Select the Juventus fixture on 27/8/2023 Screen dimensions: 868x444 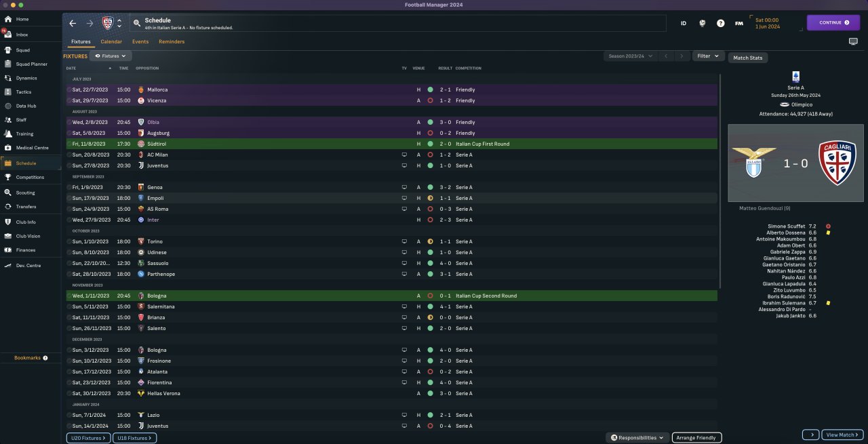pyautogui.click(x=157, y=165)
